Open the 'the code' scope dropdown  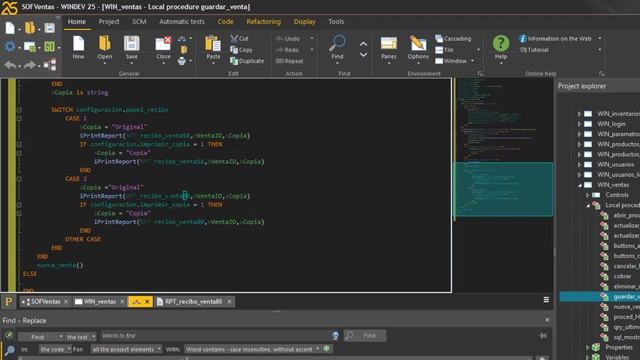click(x=55, y=349)
